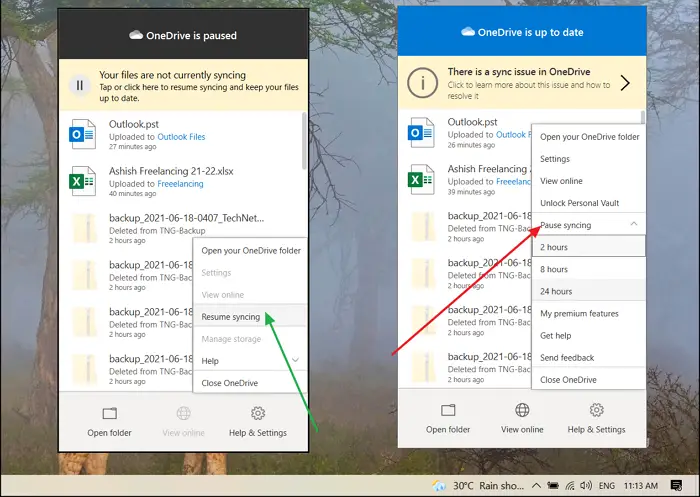Click Help & Settings gear in up-to-date window
Image resolution: width=700 pixels, height=497 pixels.
(x=596, y=409)
